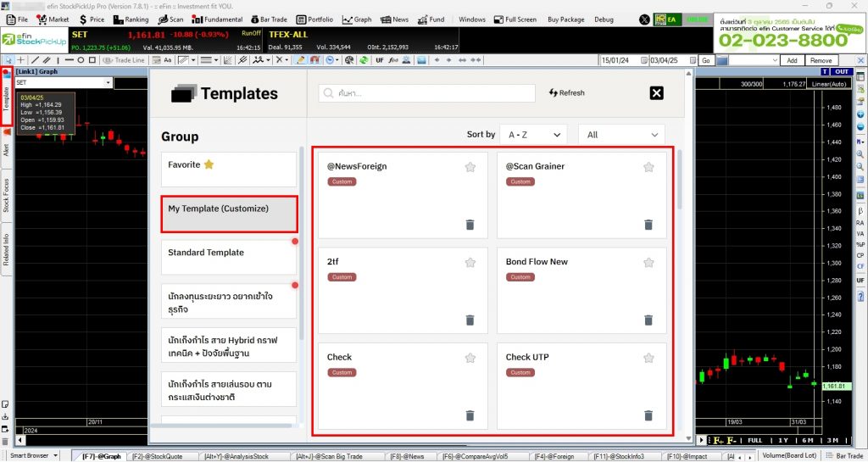Favorite the Check UTP template star
The height and width of the screenshot is (462, 868).
pos(648,358)
